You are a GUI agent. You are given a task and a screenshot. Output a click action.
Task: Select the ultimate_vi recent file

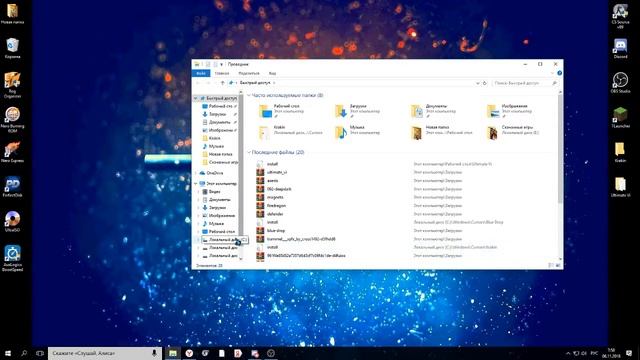pyautogui.click(x=277, y=172)
